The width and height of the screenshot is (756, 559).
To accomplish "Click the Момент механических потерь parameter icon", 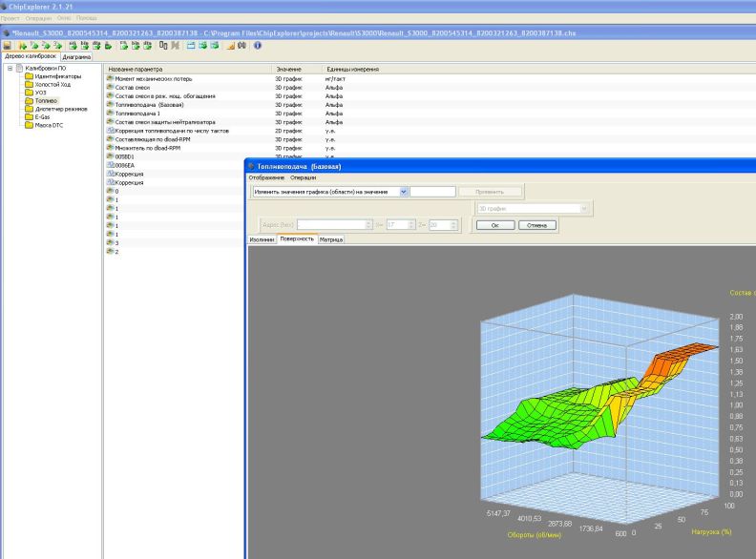I will (x=109, y=79).
